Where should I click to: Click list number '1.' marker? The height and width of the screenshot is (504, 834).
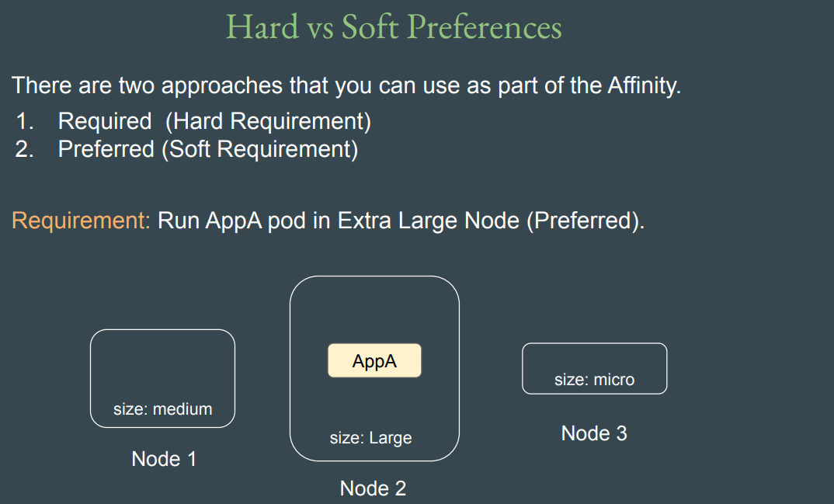26,121
